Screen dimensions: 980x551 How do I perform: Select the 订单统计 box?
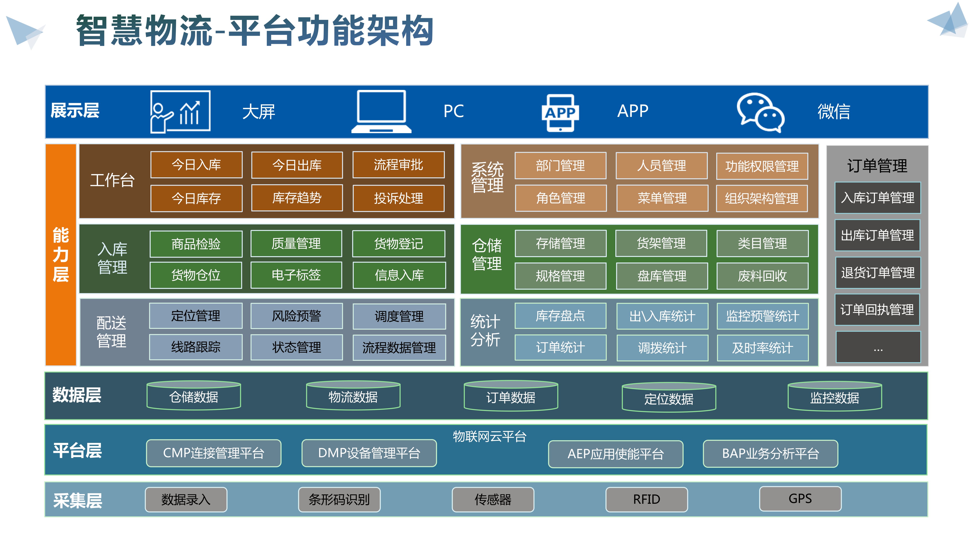[x=560, y=348]
